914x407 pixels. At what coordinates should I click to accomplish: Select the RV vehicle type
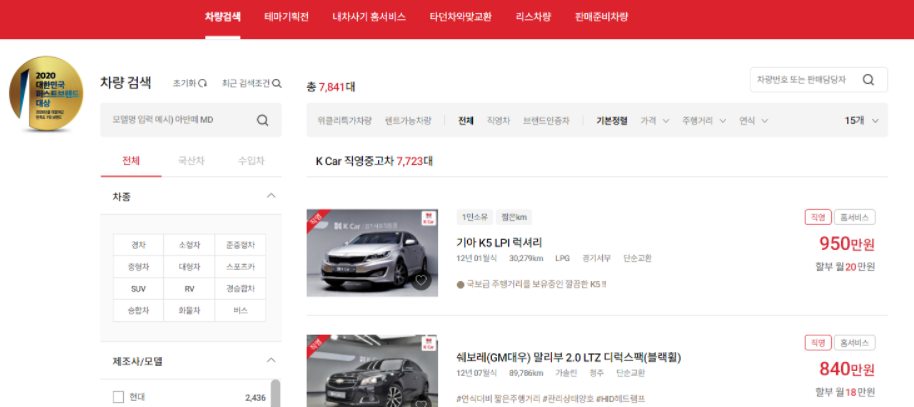click(189, 289)
